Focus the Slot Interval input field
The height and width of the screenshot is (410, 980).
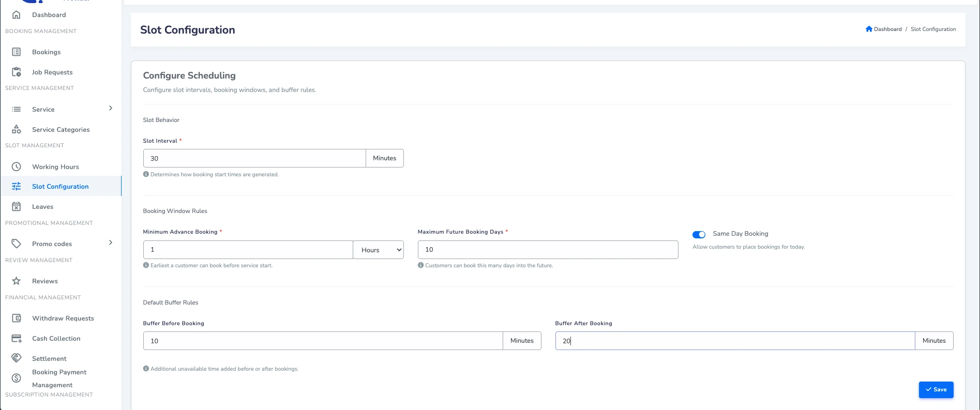254,158
